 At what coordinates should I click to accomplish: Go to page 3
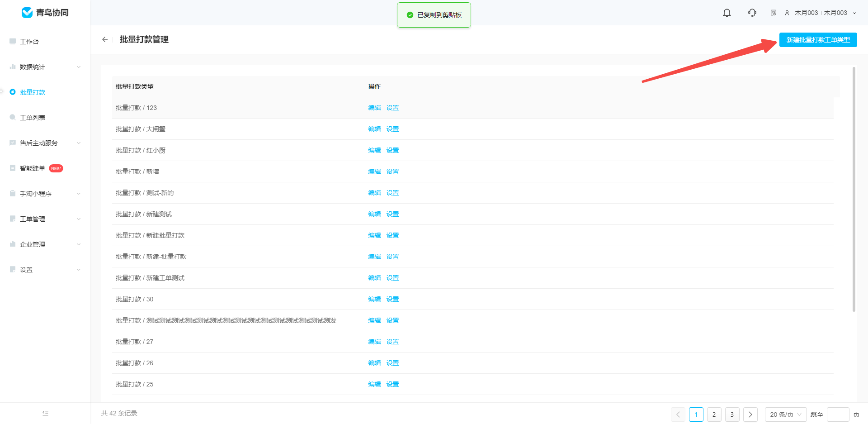(x=732, y=414)
